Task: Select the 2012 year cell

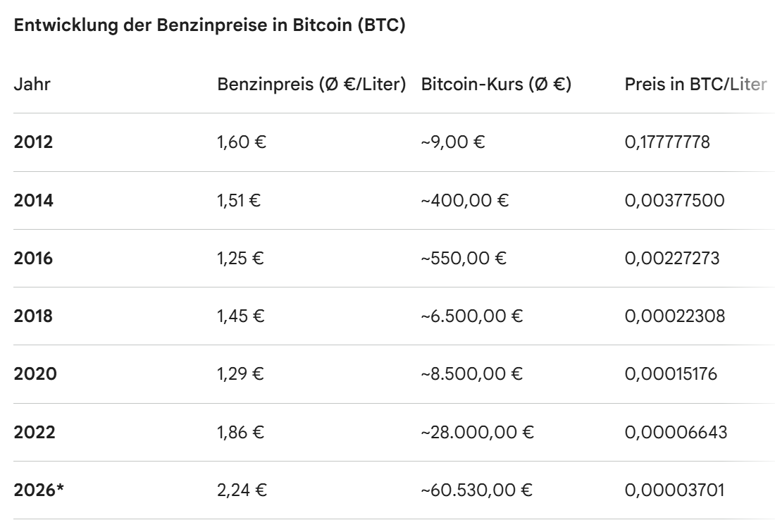Action: (x=33, y=142)
